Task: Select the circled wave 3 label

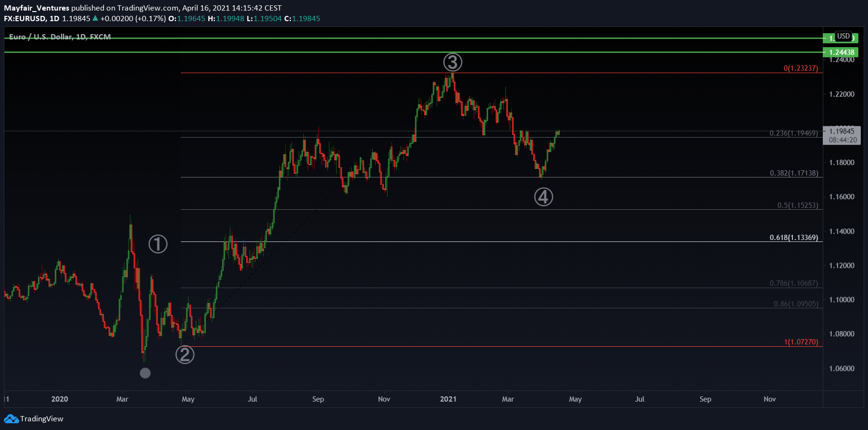Action: 453,62
